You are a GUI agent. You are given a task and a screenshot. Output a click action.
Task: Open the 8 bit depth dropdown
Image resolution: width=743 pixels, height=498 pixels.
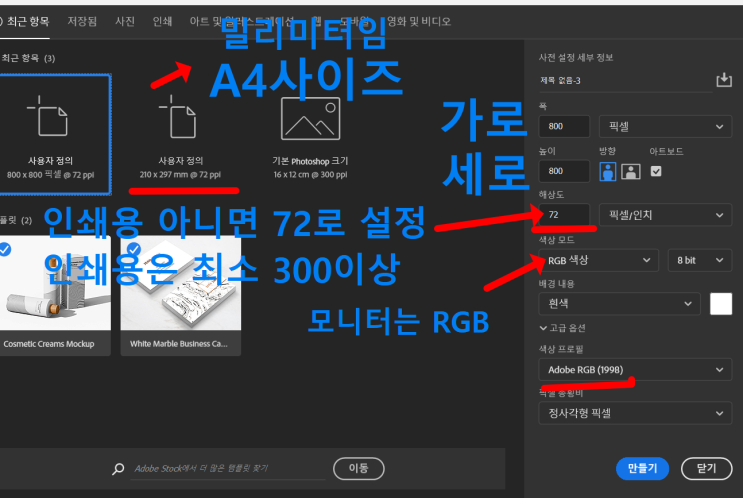coord(699,260)
